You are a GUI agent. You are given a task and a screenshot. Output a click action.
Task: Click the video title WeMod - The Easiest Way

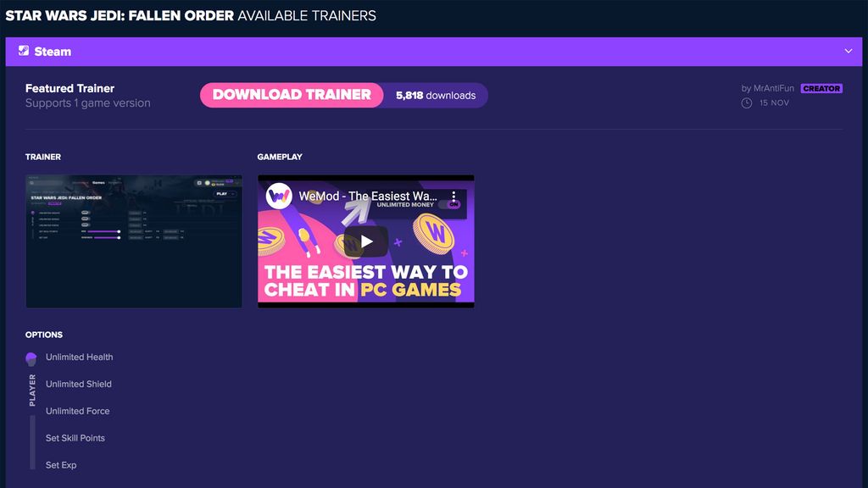tap(369, 194)
